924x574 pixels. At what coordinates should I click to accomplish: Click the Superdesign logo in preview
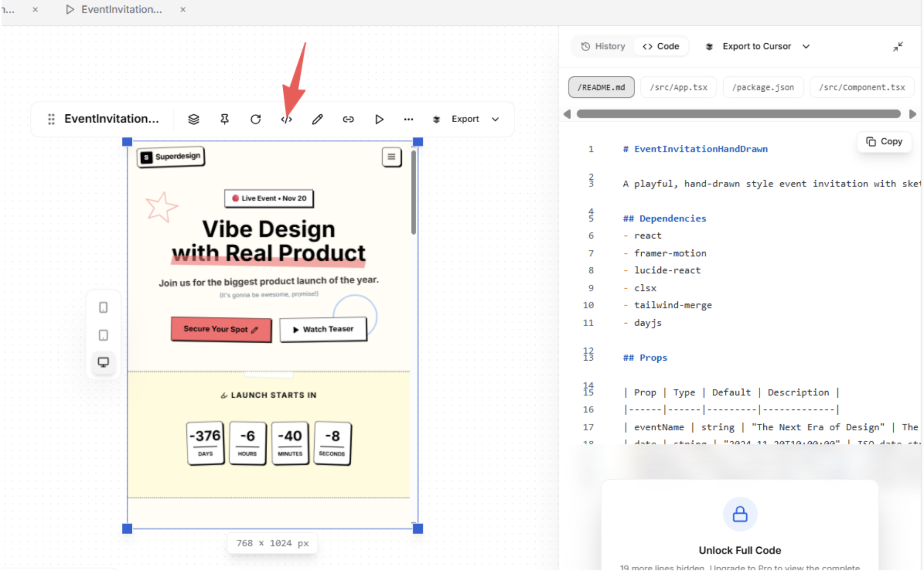coord(170,157)
